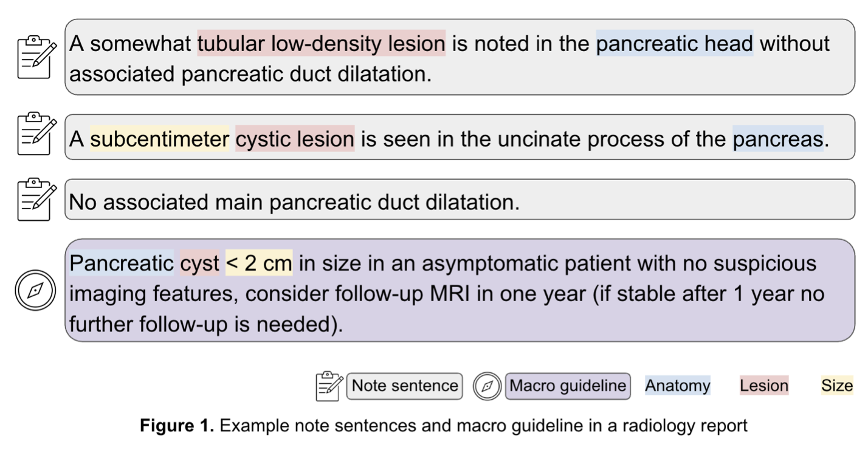The width and height of the screenshot is (868, 455).
Task: Click the compass icon beside the macro guideline
Action: tap(35, 290)
